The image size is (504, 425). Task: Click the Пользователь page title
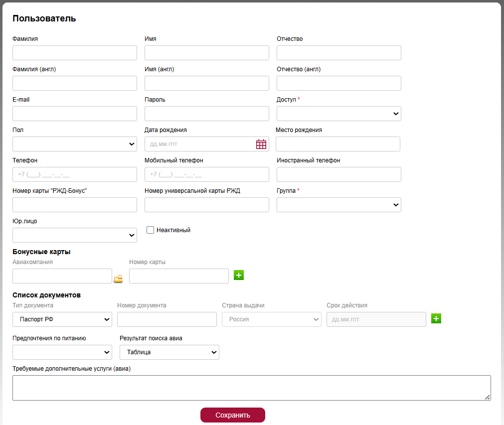point(44,18)
